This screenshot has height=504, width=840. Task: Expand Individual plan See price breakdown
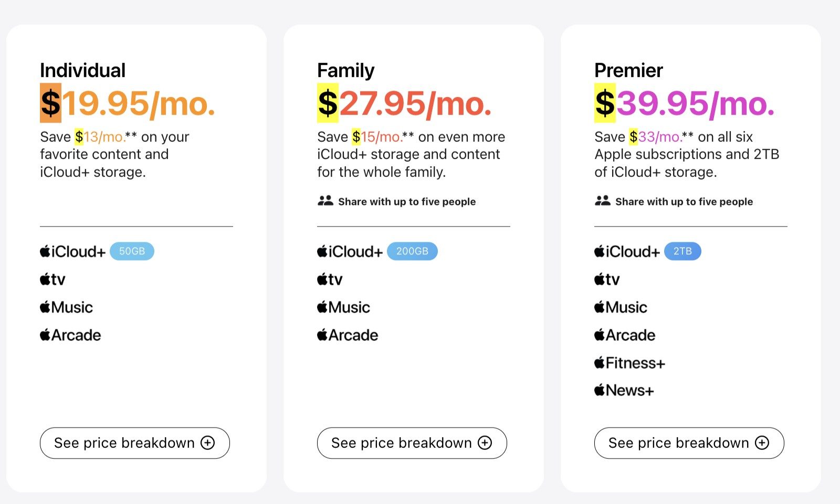point(135,443)
